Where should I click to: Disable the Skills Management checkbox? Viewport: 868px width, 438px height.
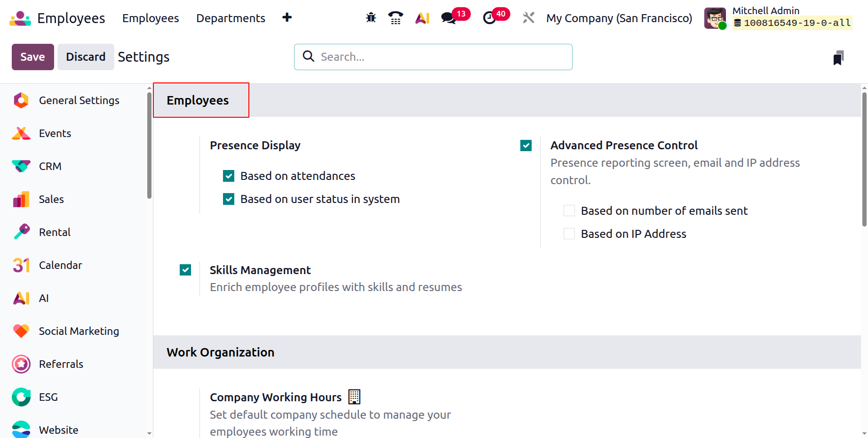pos(185,270)
